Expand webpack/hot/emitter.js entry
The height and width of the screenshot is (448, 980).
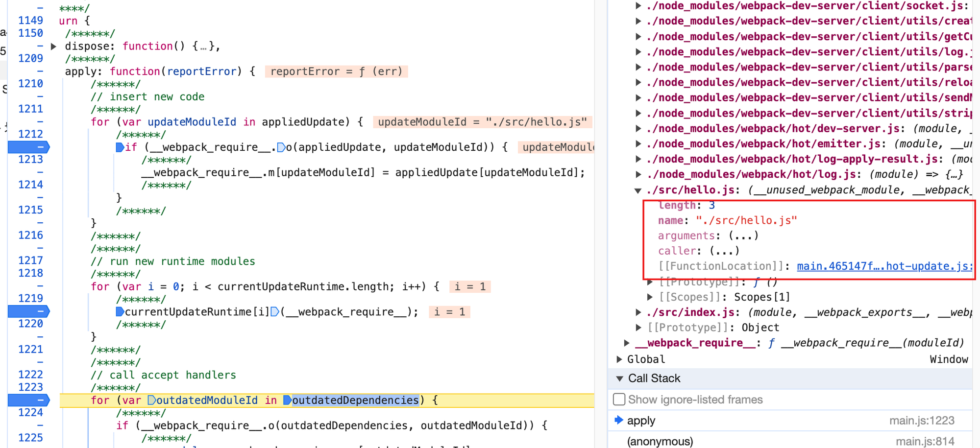[x=638, y=144]
